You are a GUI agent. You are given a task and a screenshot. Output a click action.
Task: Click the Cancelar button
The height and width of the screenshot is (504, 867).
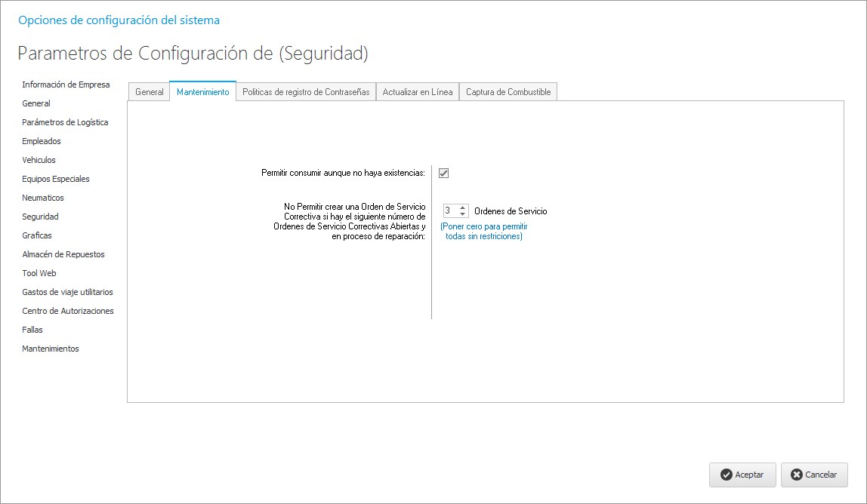pyautogui.click(x=813, y=475)
